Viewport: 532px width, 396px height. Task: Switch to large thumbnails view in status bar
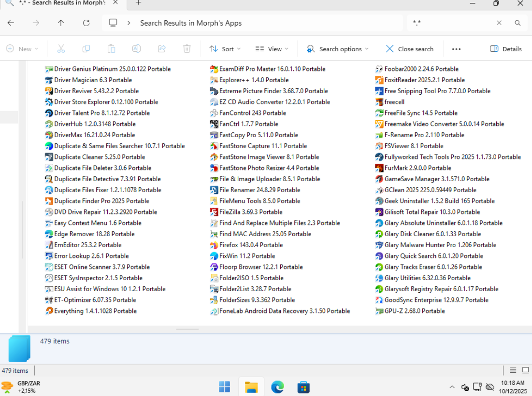pyautogui.click(x=525, y=370)
